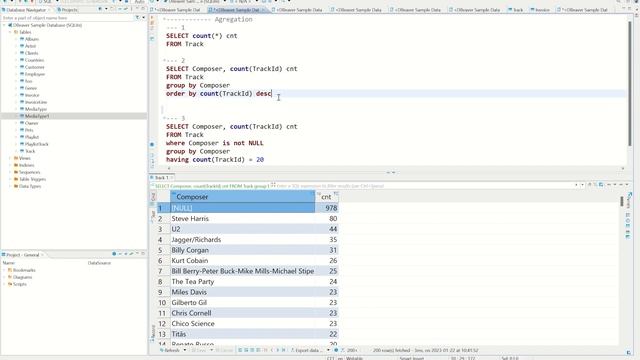The width and height of the screenshot is (640, 360).
Task: Click the blue marker icon beside query 3
Action: pos(152,144)
